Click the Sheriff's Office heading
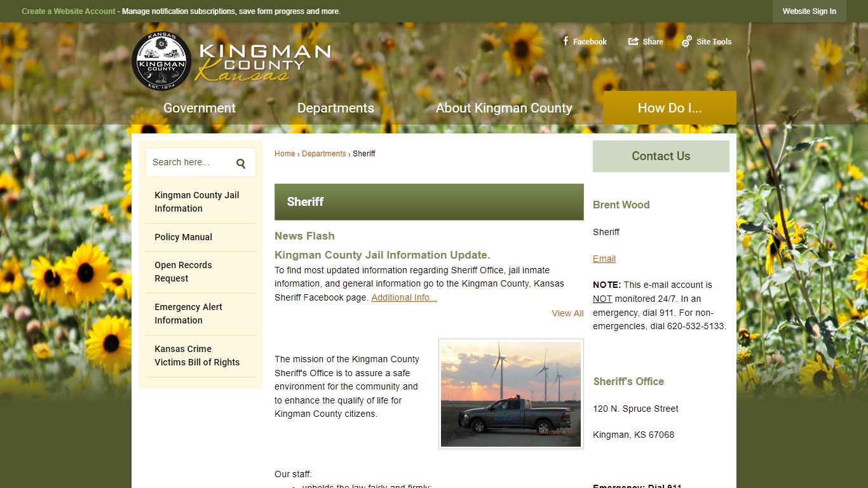 tap(628, 381)
